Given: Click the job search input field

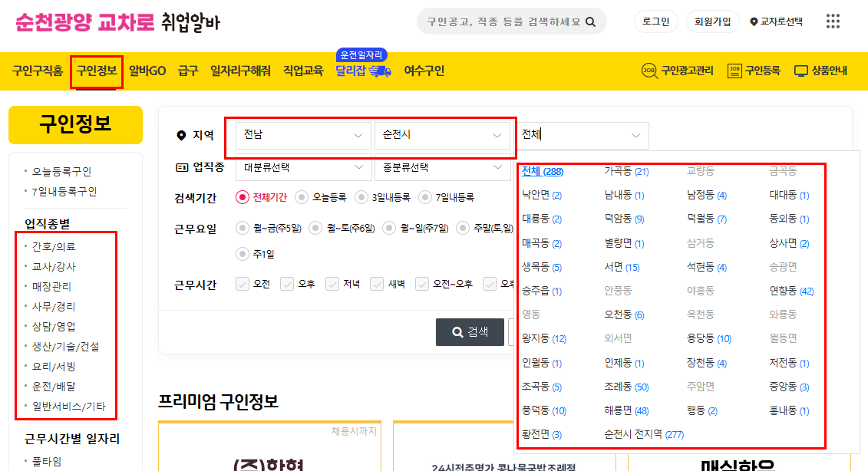Looking at the screenshot, I should [499, 21].
